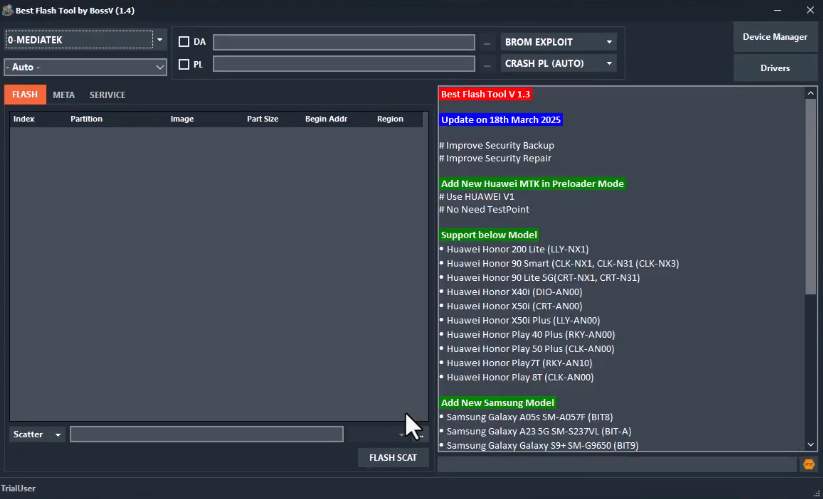Click the PL file browse button
Screen dimensions: 823x499
[x=488, y=65]
